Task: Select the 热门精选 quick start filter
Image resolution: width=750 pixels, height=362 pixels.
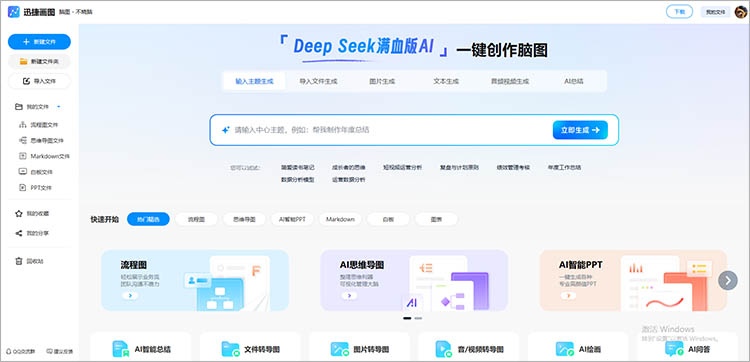Action: [148, 219]
